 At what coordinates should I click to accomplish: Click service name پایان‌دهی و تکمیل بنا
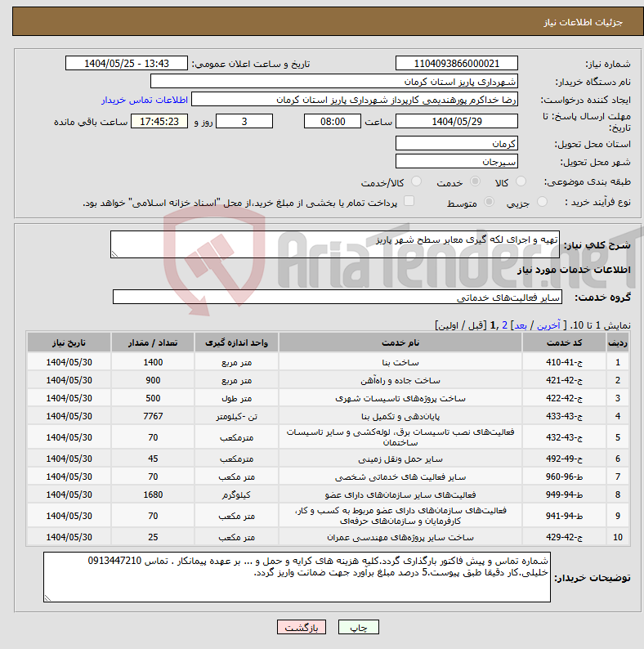click(x=400, y=416)
